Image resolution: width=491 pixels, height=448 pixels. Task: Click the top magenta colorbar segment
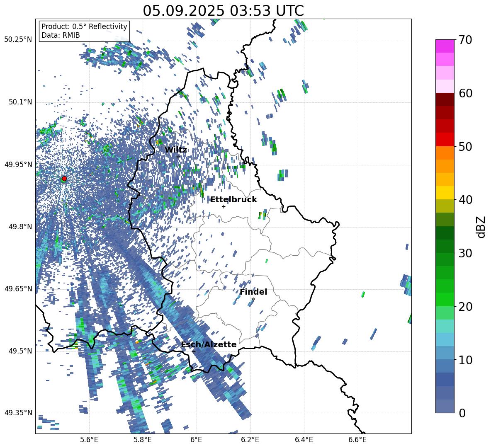(445, 46)
